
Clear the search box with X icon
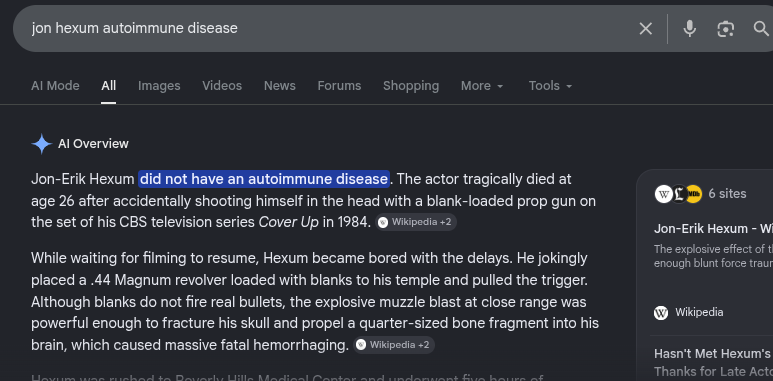(x=645, y=29)
